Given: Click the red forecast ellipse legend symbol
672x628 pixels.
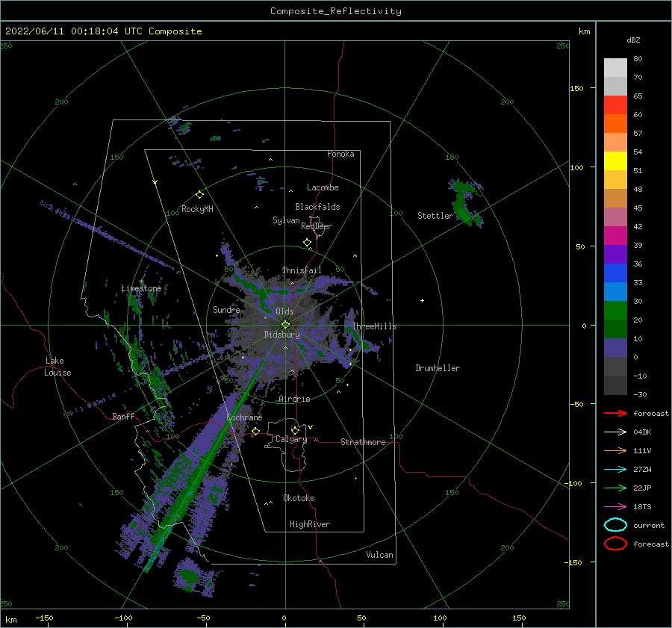Looking at the screenshot, I should [615, 544].
